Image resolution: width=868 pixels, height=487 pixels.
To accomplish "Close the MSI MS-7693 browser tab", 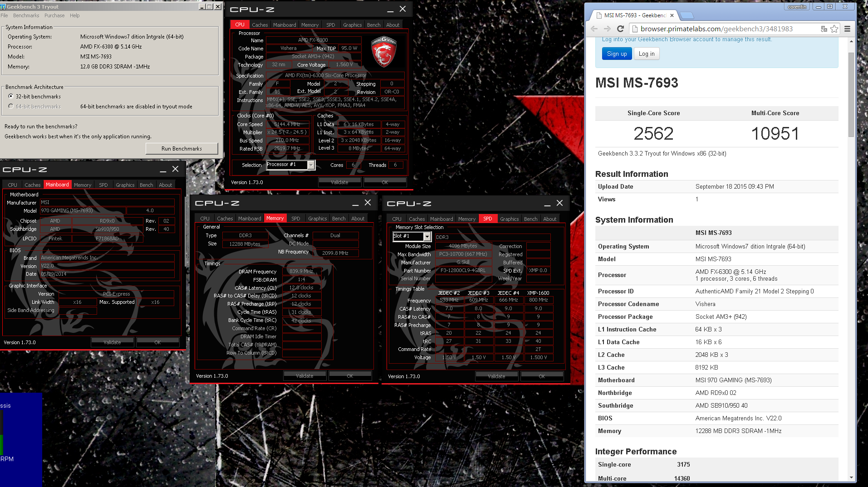I will pos(672,15).
